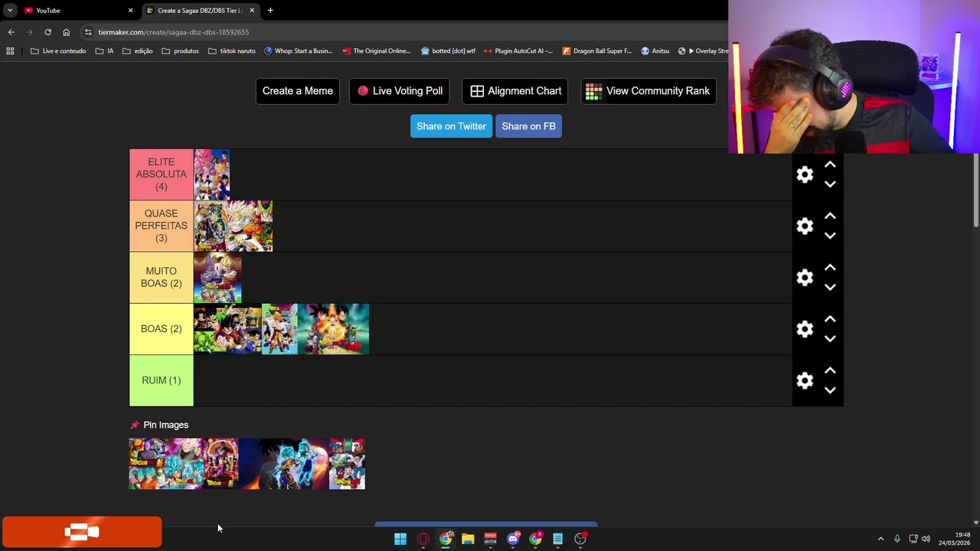This screenshot has width=980, height=551.
Task: Open the Alignment Chart option
Action: point(516,91)
